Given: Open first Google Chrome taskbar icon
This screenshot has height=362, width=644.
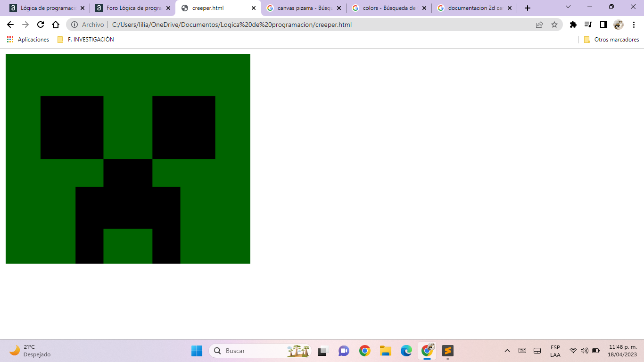Looking at the screenshot, I should click(x=364, y=351).
